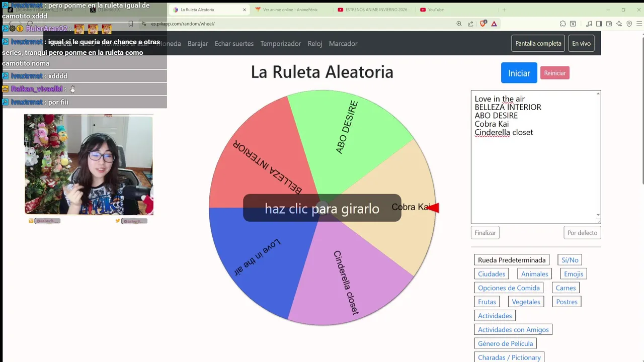Image resolution: width=644 pixels, height=362 pixels.
Task: Open Barajar in the site navigation
Action: [x=198, y=44]
